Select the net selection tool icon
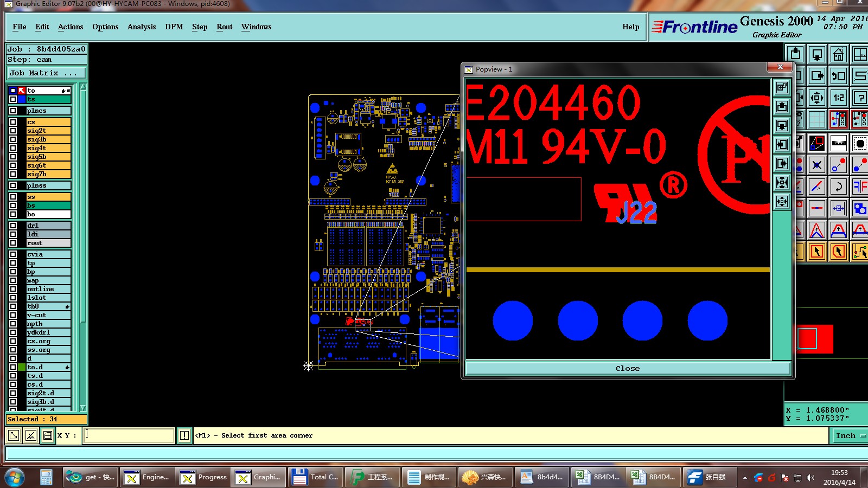This screenshot has height=488, width=868. (860, 252)
